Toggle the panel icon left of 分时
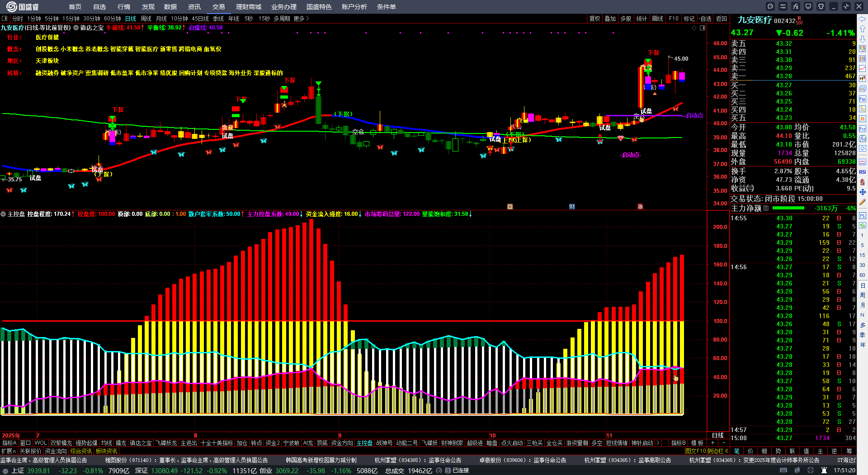This screenshot has width=868, height=475. click(x=5, y=19)
